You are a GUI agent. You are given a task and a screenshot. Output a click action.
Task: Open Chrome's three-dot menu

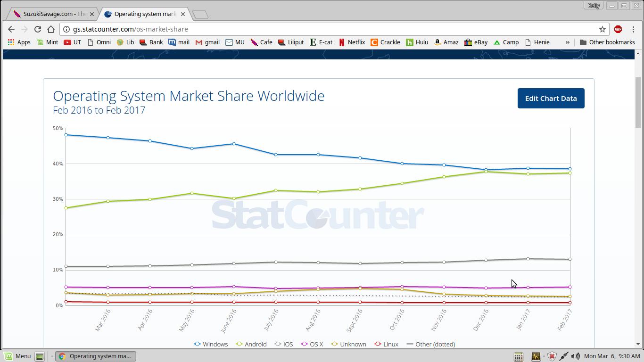[633, 29]
